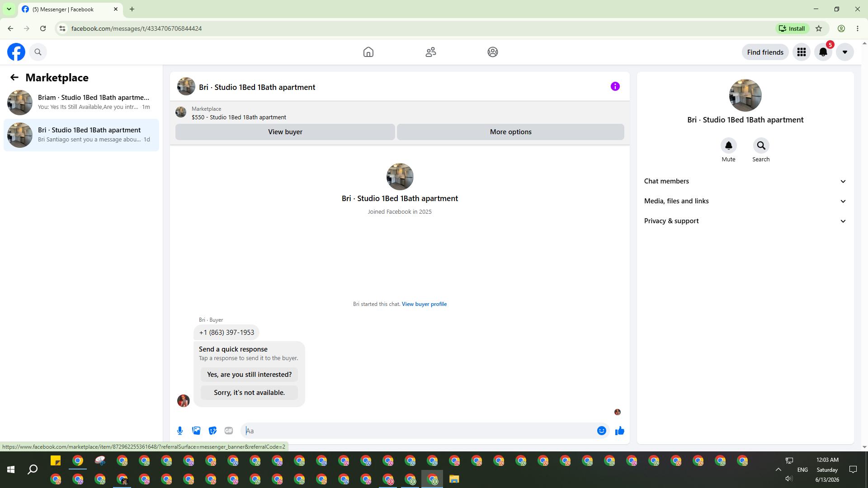Click the address bar URL
Image resolution: width=868 pixels, height=488 pixels.
pyautogui.click(x=137, y=28)
